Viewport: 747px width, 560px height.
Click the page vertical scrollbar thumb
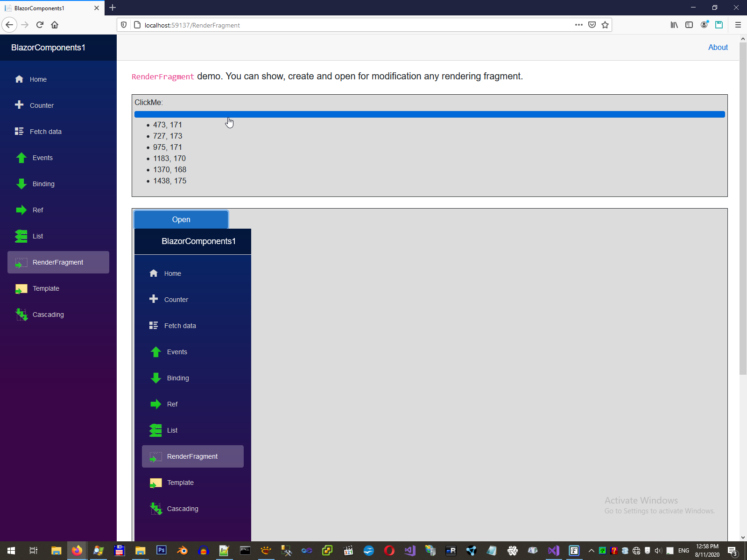(x=743, y=209)
